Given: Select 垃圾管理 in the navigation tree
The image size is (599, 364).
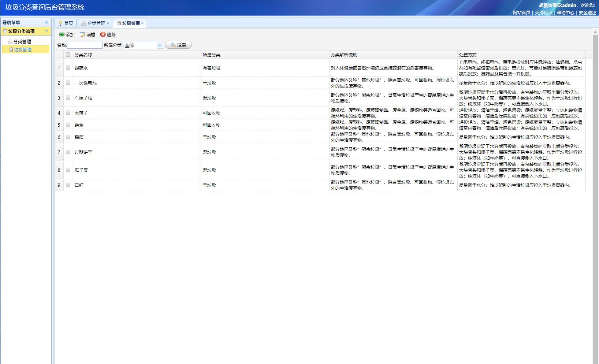Looking at the screenshot, I should click(22, 49).
